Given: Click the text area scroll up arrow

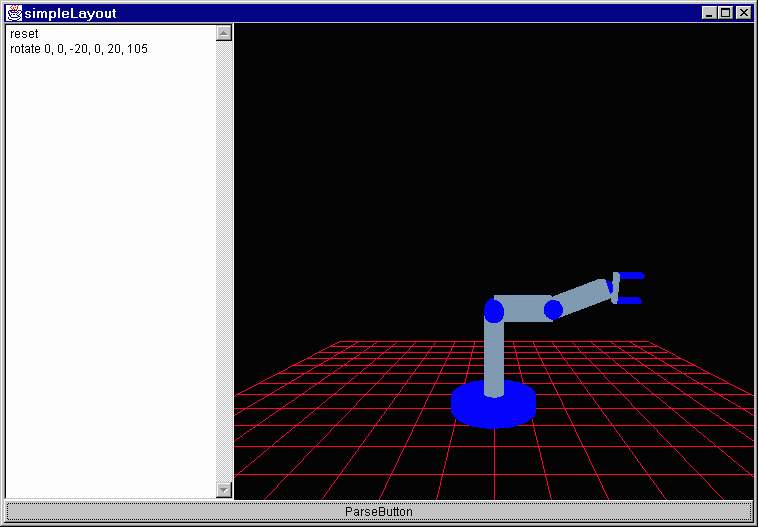Looking at the screenshot, I should click(224, 33).
